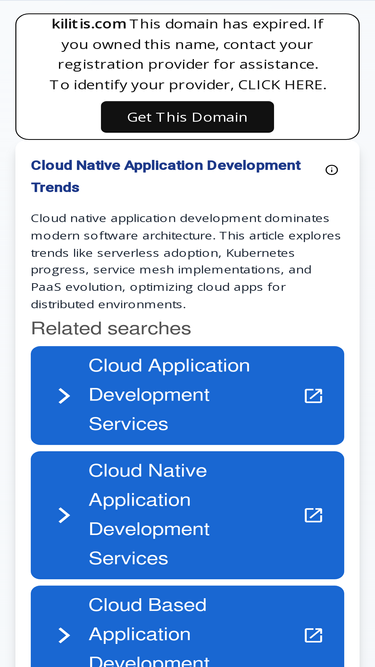Click the Get This Domain button
The width and height of the screenshot is (375, 667).
pos(187,117)
